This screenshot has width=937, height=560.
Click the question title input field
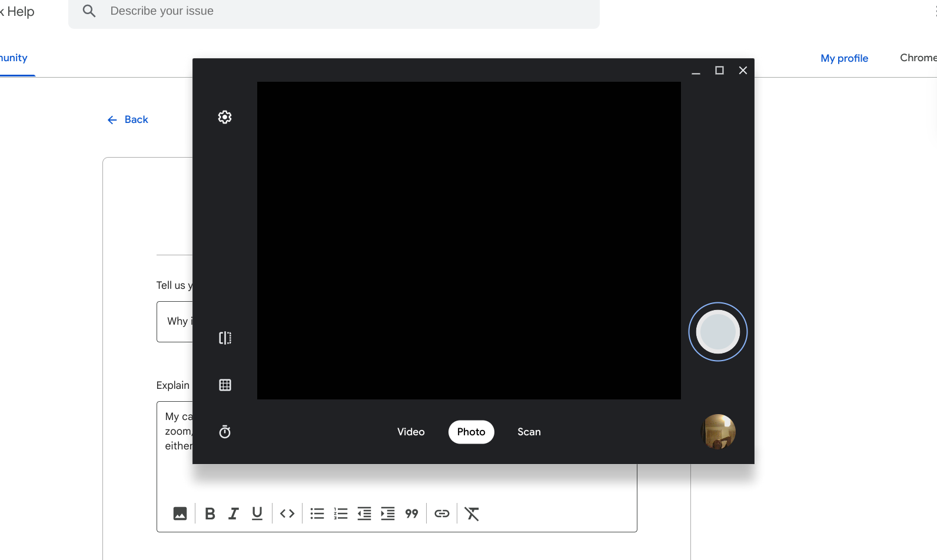(x=175, y=321)
